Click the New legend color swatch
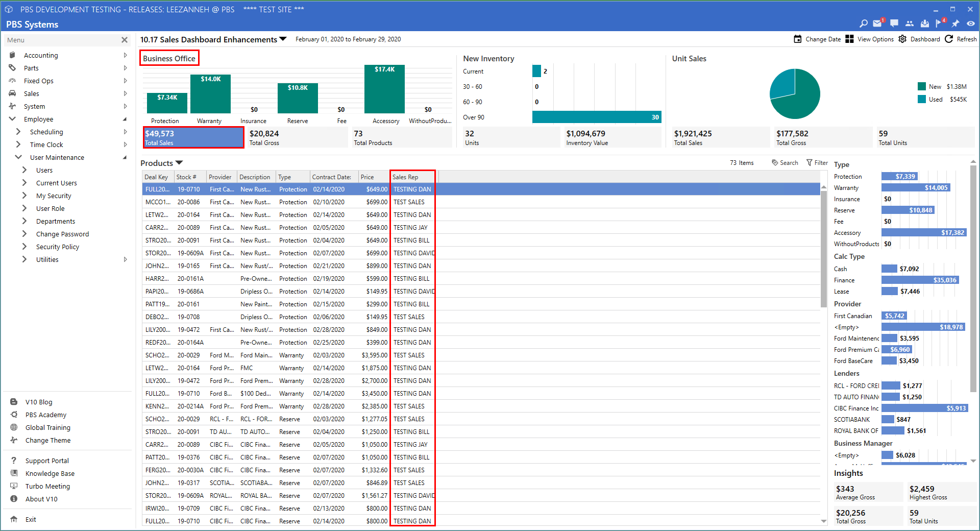Viewport: 980px width, 531px height. (x=922, y=87)
